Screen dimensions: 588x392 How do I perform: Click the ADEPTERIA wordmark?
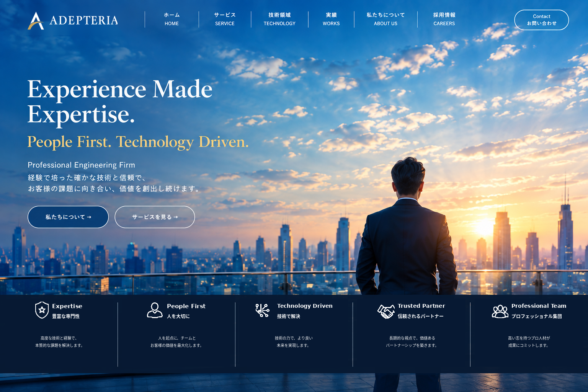(x=84, y=20)
